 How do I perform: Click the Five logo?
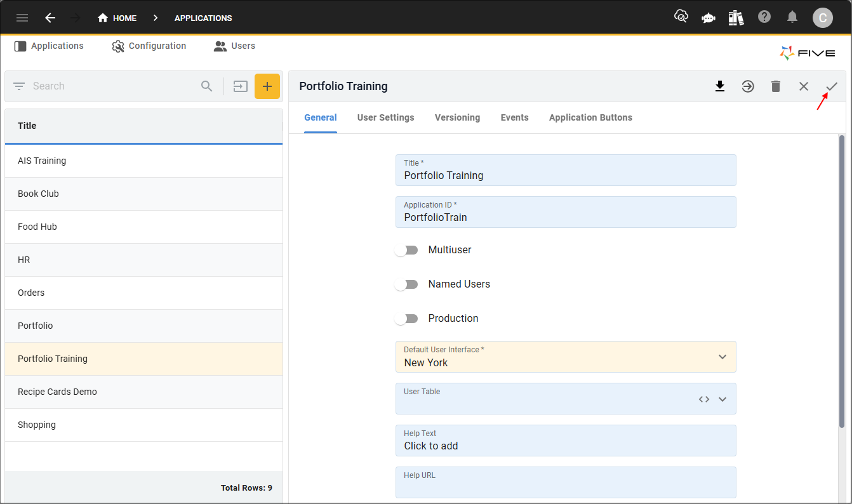808,53
